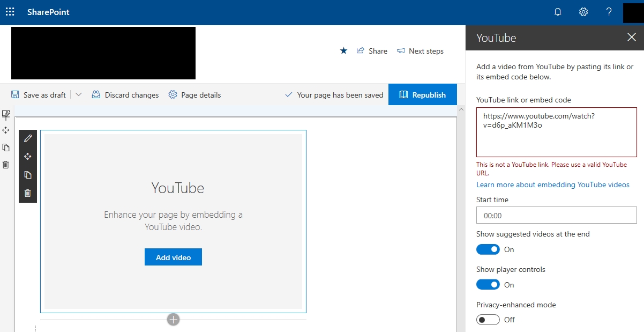This screenshot has width=644, height=332.
Task: Click the duplicate web part icon
Action: coord(28,175)
